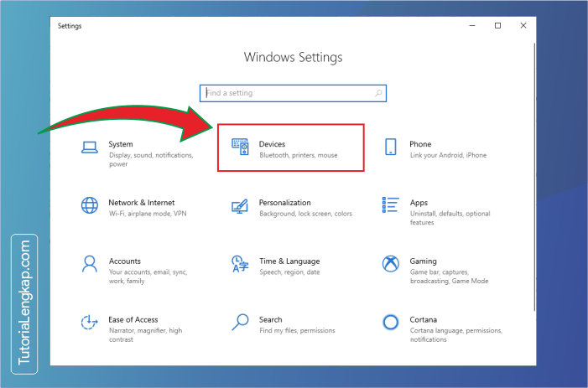Open the Apps settings title
Screen dimensions: 588x388
(419, 203)
